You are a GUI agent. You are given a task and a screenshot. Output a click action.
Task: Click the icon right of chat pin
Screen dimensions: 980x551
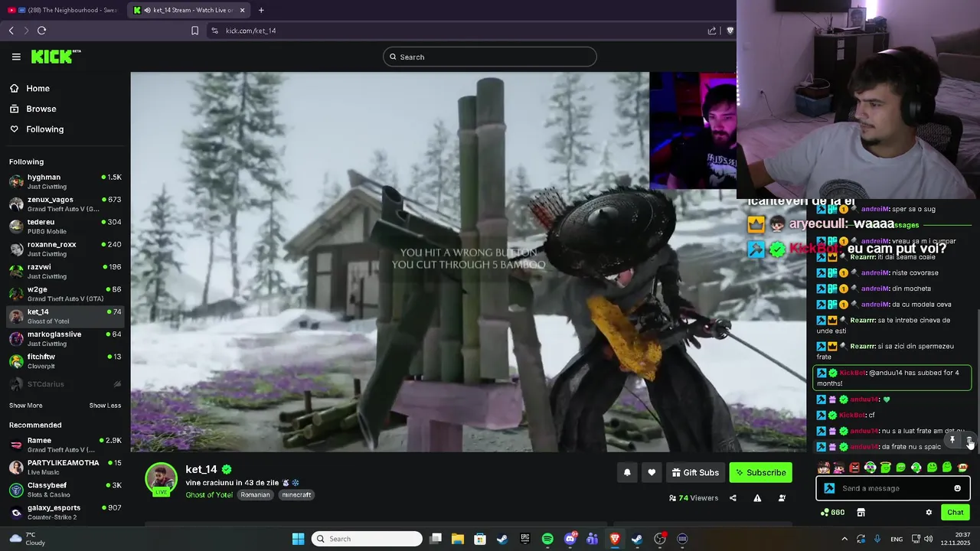969,441
